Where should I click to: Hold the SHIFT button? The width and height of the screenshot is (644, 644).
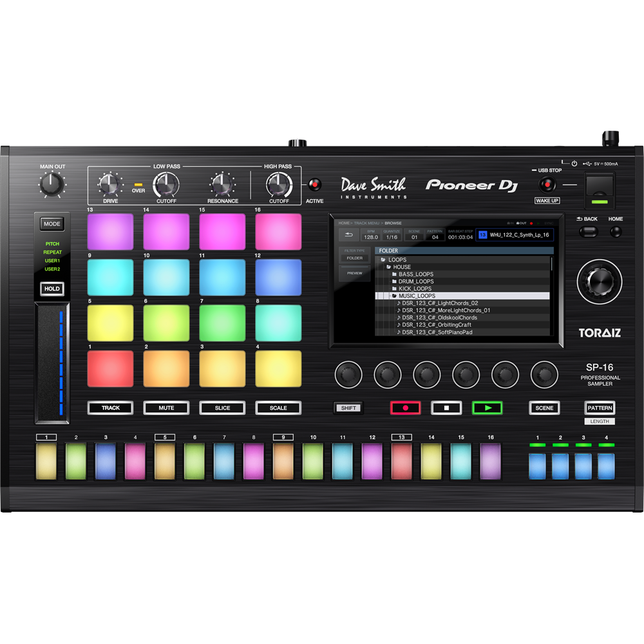(x=348, y=408)
